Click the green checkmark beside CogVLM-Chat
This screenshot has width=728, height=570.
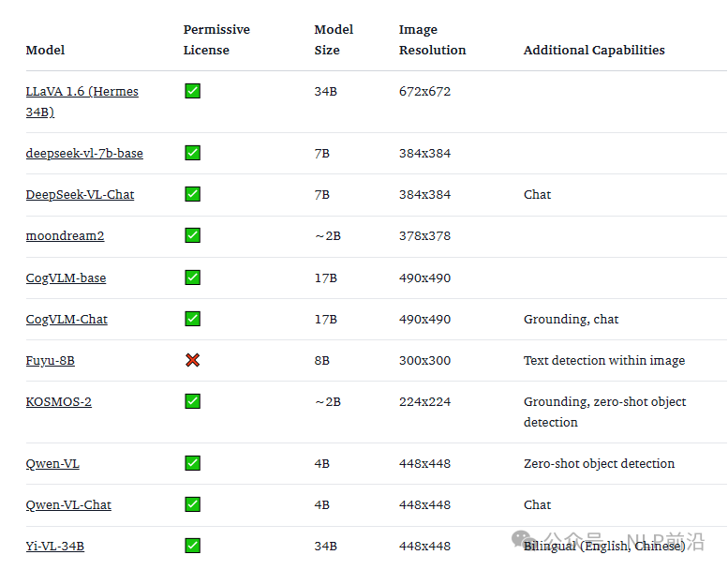point(192,319)
